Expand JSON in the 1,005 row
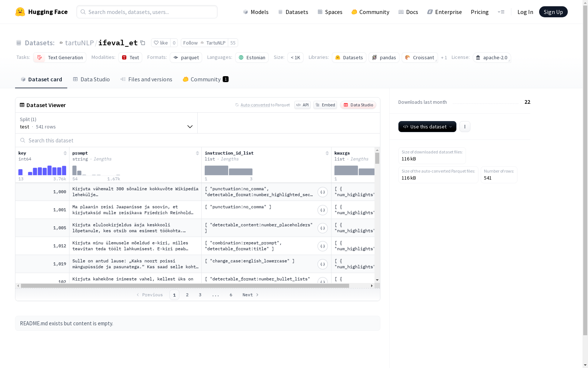The width and height of the screenshot is (588, 368). [x=323, y=228]
